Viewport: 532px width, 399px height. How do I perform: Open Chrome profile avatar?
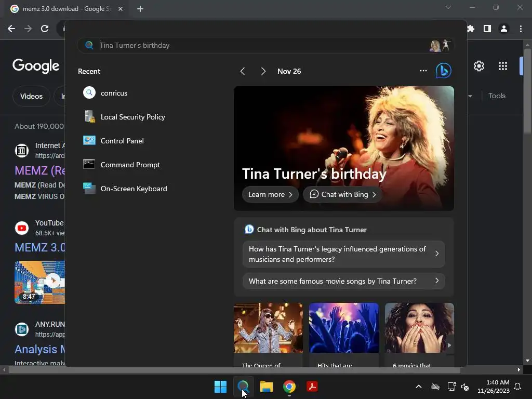504,29
